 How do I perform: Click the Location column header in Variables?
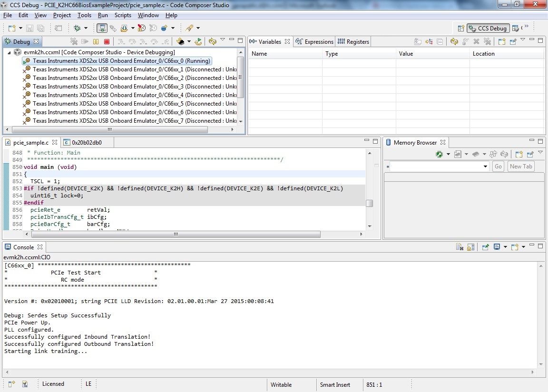coord(507,54)
